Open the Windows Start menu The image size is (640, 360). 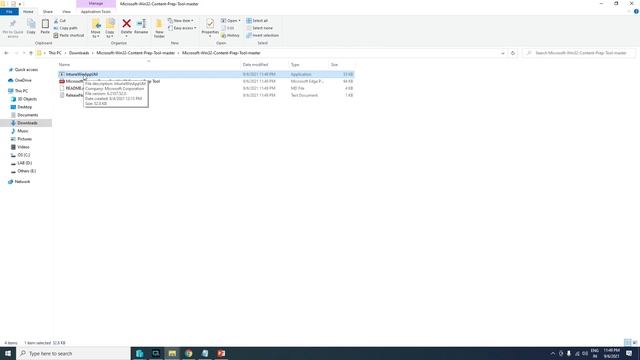coord(8,353)
